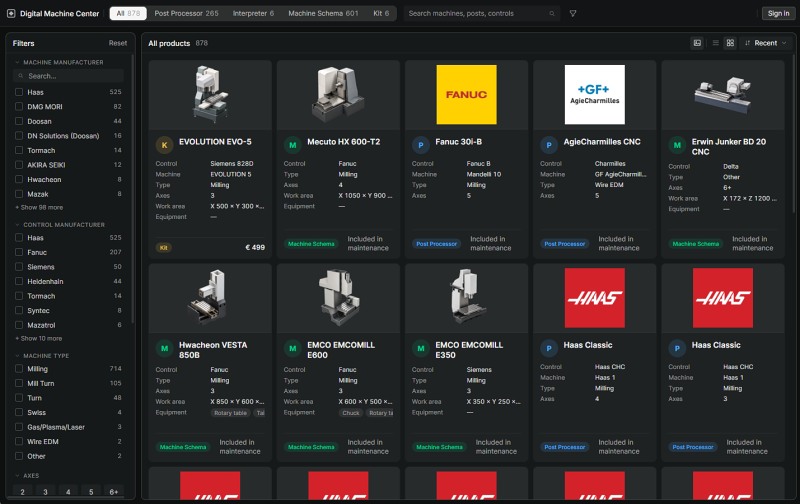This screenshot has width=800, height=504.
Task: Focus the machine manufacturer search field
Action: (x=69, y=76)
